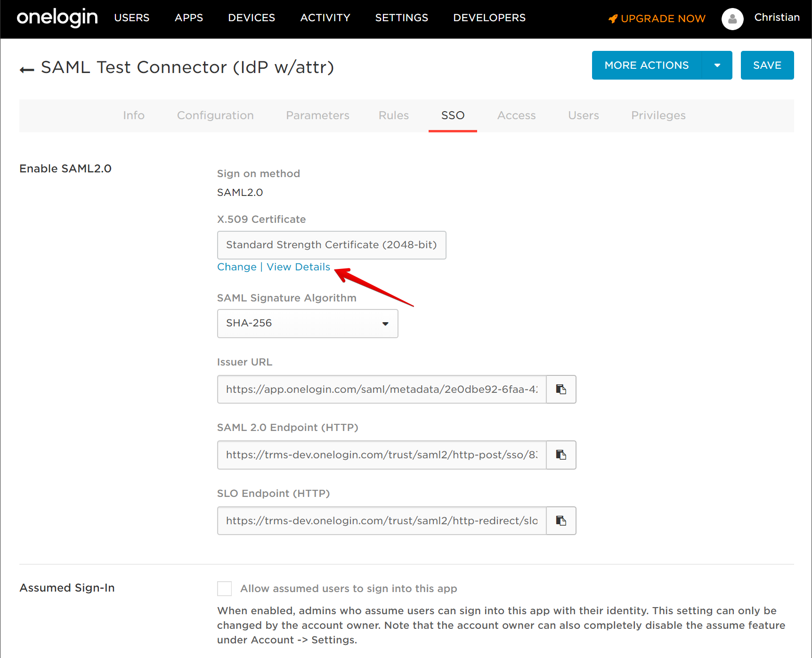Click the 'Enable SAML2.0' section heading
The width and height of the screenshot is (812, 658).
[x=65, y=169]
